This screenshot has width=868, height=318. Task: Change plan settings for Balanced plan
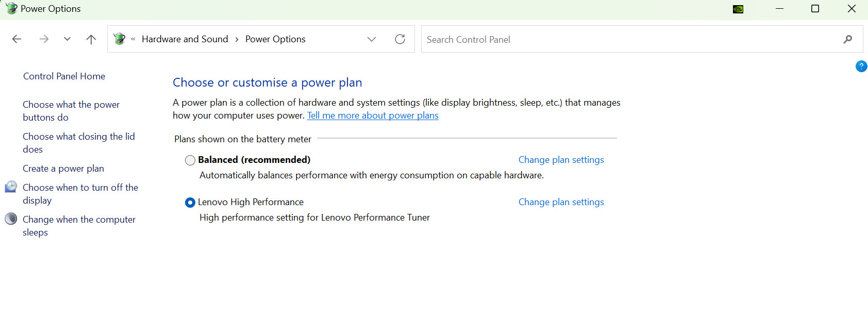pos(561,160)
